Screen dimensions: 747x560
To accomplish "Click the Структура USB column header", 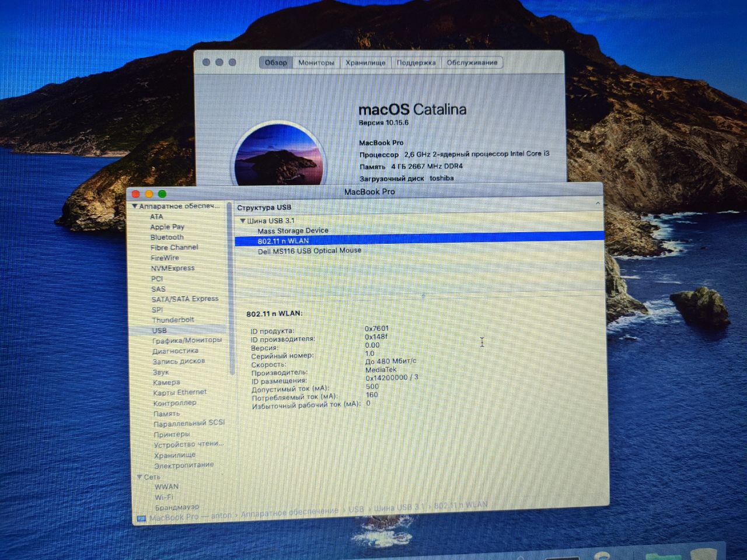I will pyautogui.click(x=264, y=207).
